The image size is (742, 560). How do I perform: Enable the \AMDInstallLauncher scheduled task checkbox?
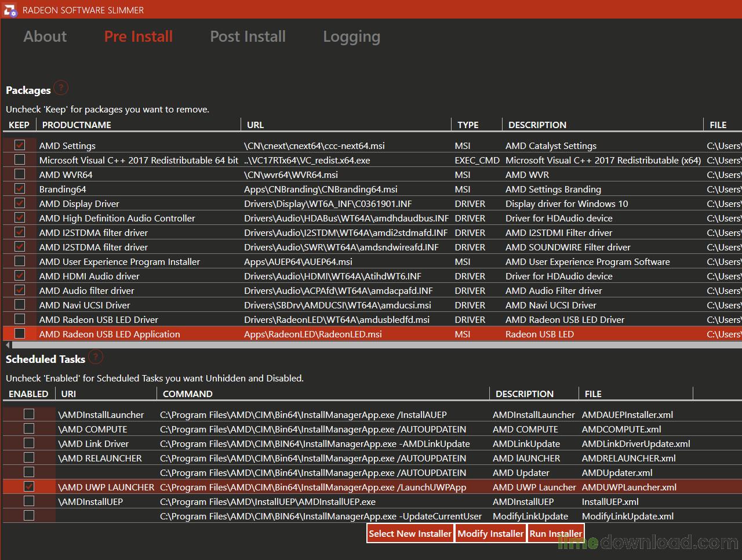click(29, 414)
